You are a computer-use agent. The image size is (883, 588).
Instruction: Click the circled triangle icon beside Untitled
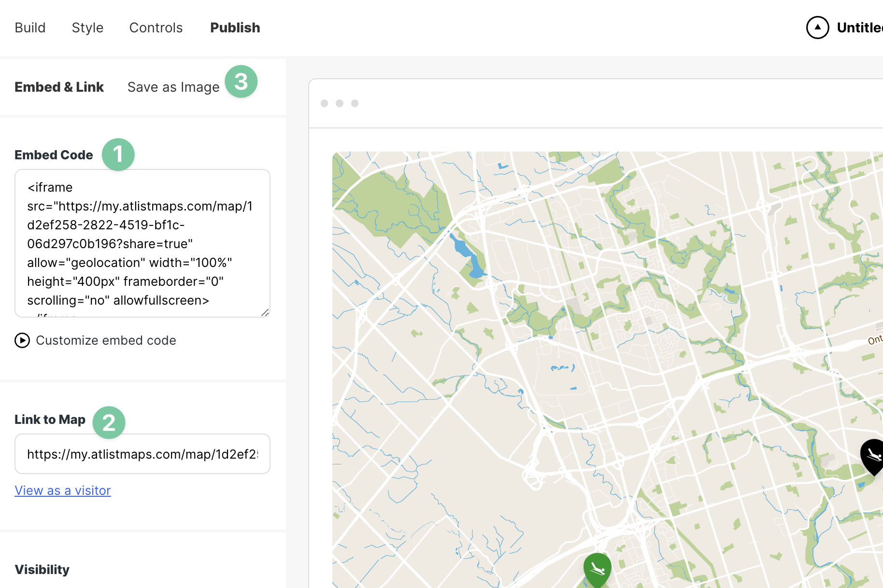click(817, 28)
